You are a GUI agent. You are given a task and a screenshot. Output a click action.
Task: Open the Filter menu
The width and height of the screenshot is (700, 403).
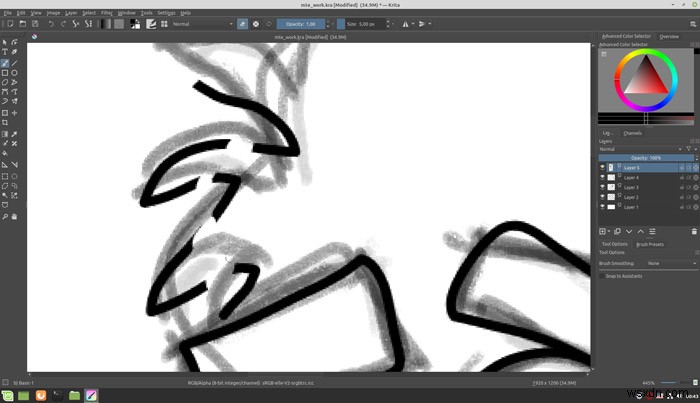(x=107, y=13)
